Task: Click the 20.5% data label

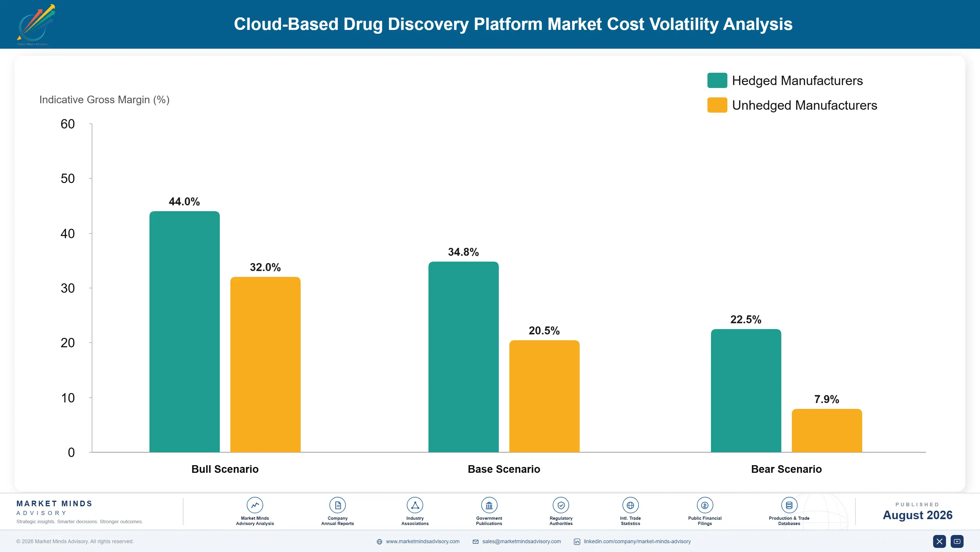Action: pos(545,331)
